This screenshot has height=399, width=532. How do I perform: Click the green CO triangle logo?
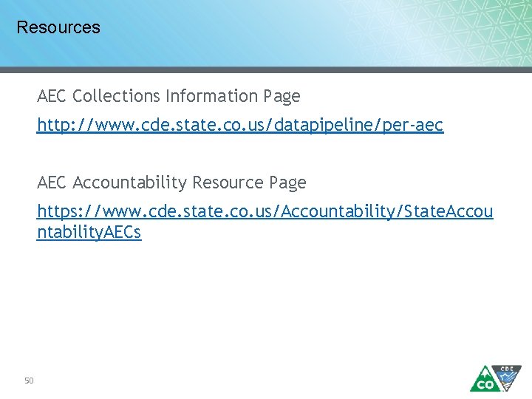485,379
